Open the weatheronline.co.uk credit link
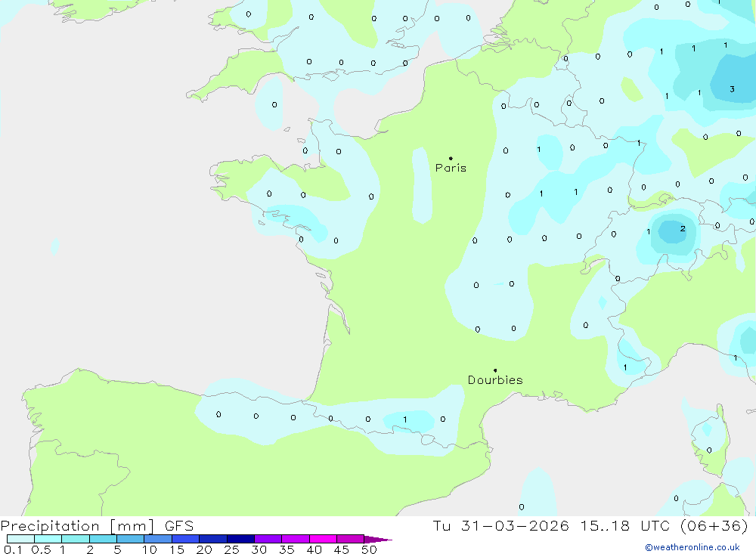756x554 pixels. pos(692,547)
